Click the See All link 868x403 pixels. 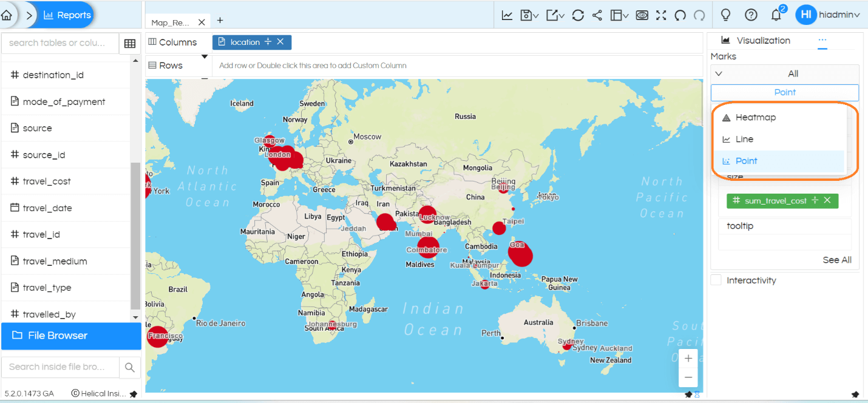pyautogui.click(x=837, y=260)
